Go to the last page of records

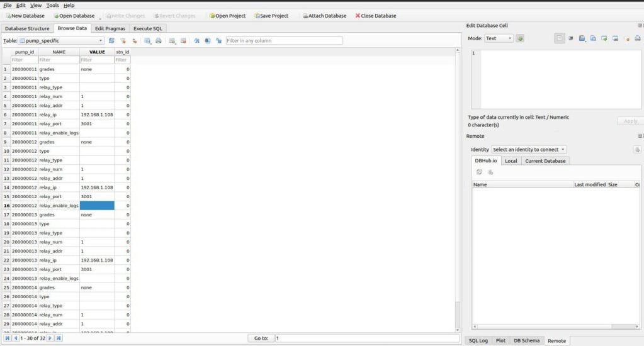59,338
